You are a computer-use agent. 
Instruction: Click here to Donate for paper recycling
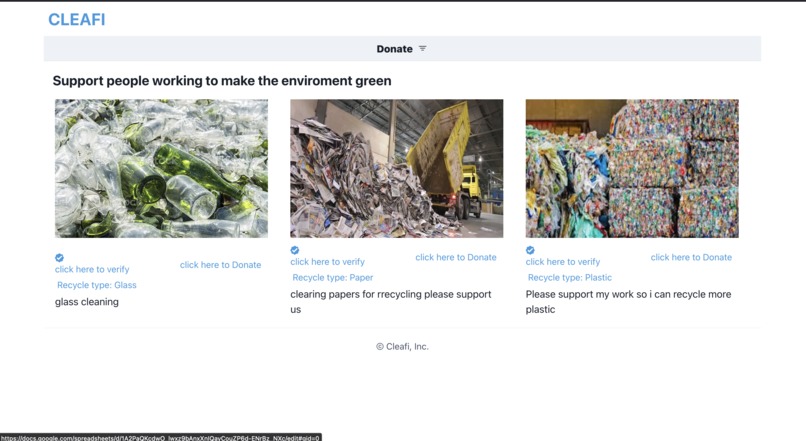tap(456, 257)
